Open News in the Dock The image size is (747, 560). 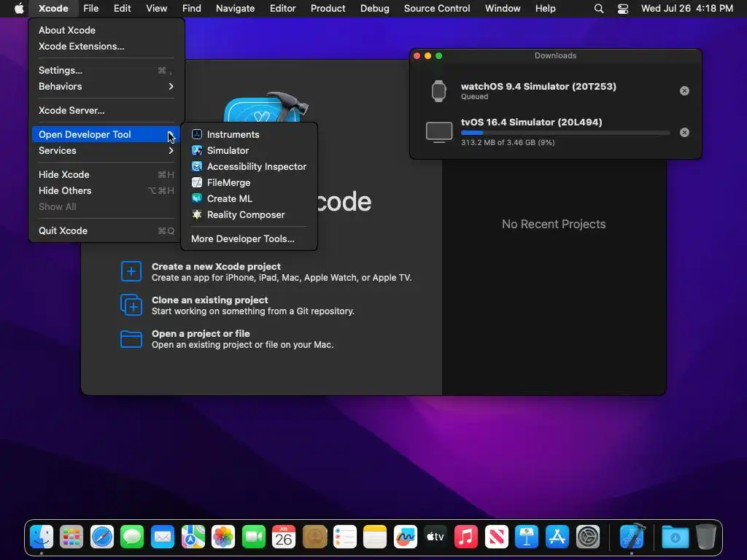tap(496, 537)
